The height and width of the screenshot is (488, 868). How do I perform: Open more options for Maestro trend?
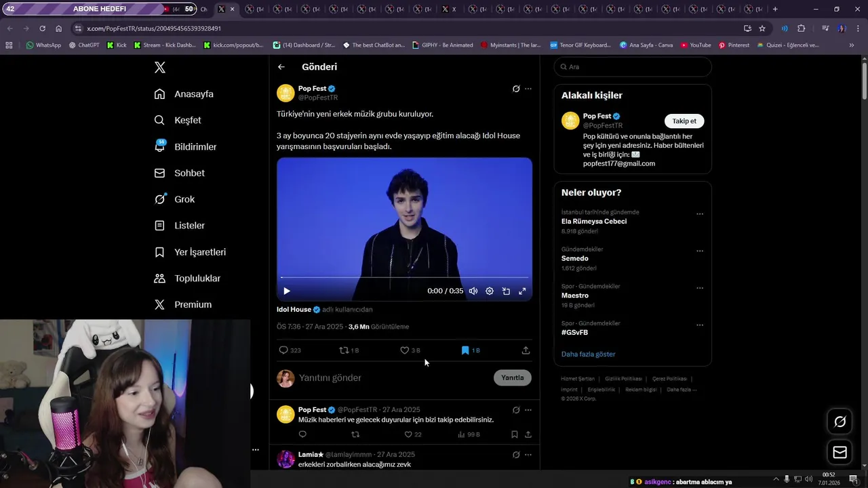[700, 288]
